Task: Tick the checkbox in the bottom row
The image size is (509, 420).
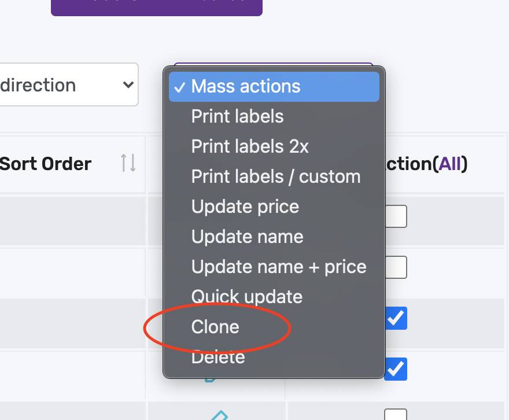Action: (396, 415)
